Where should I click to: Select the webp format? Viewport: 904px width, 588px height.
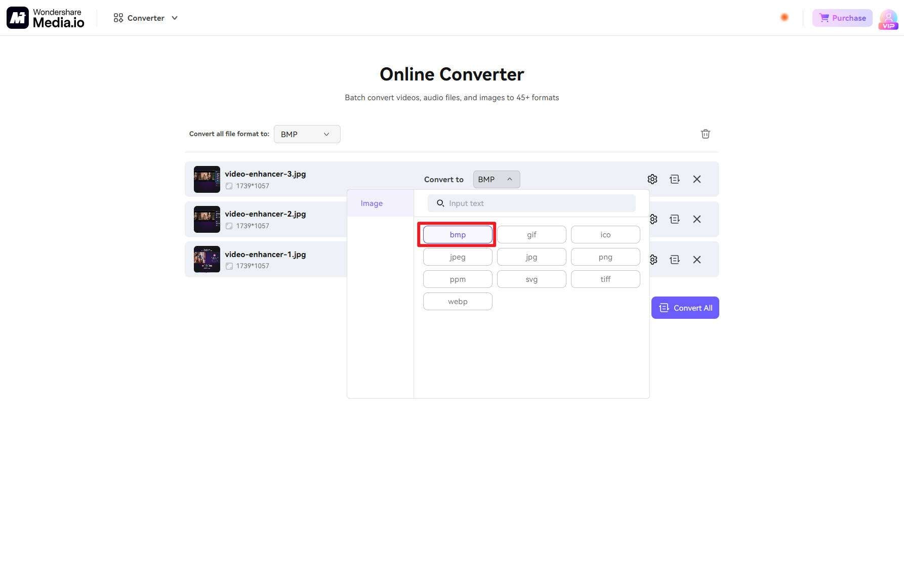(458, 302)
